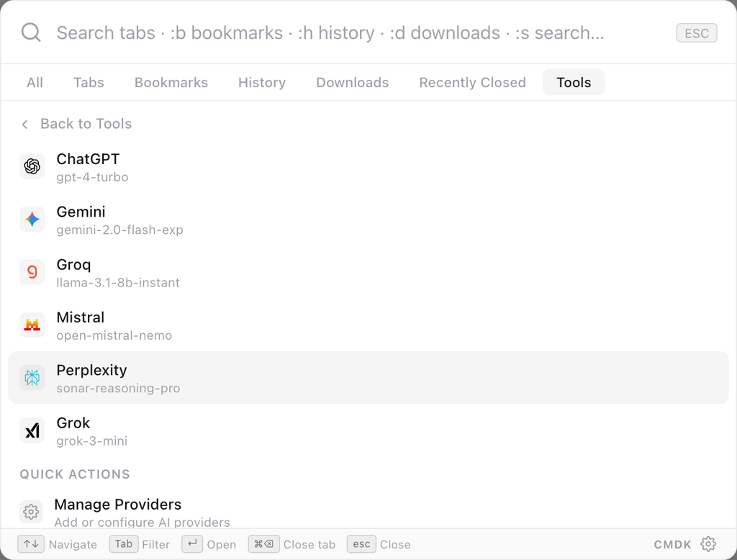The height and width of the screenshot is (560, 737).
Task: Click the Groq logo icon
Action: point(32,272)
